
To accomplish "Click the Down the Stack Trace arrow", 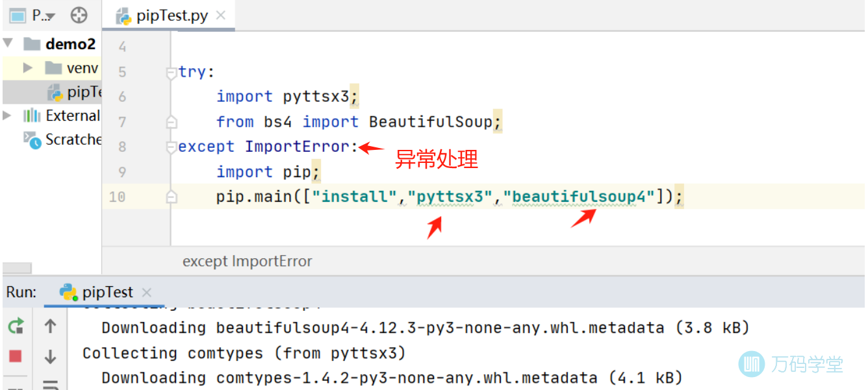I will click(x=50, y=356).
